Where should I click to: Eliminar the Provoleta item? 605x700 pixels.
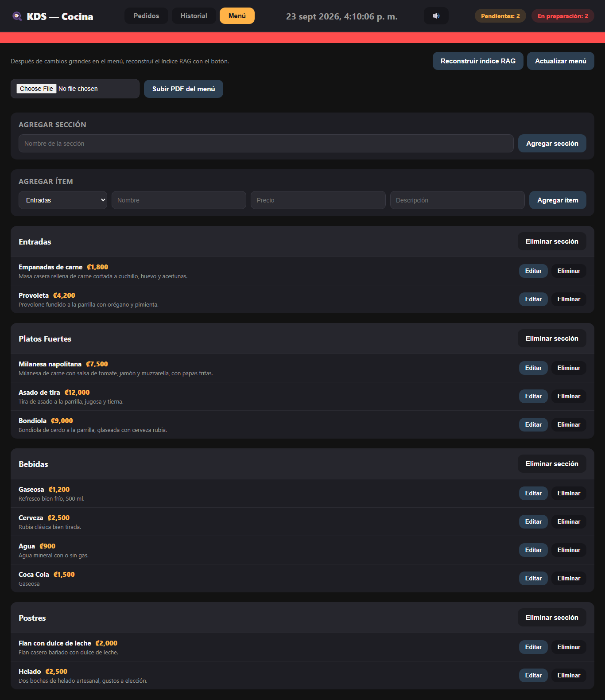569,299
